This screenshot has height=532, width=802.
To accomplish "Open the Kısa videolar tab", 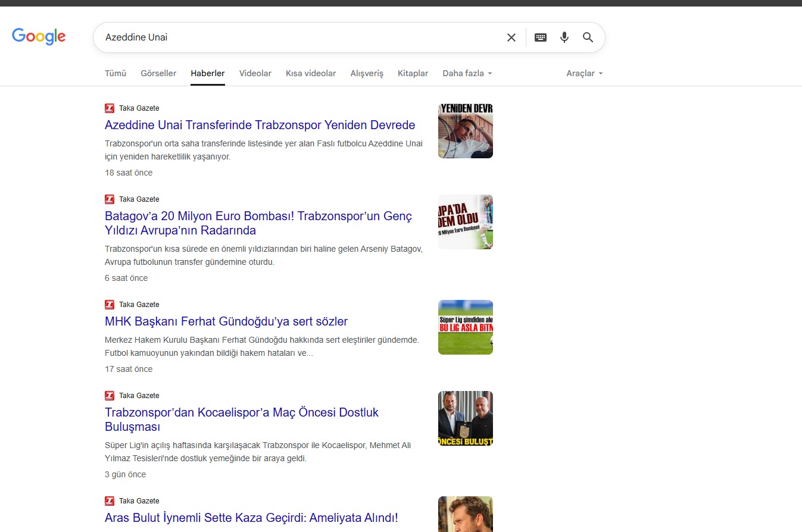I will point(311,73).
